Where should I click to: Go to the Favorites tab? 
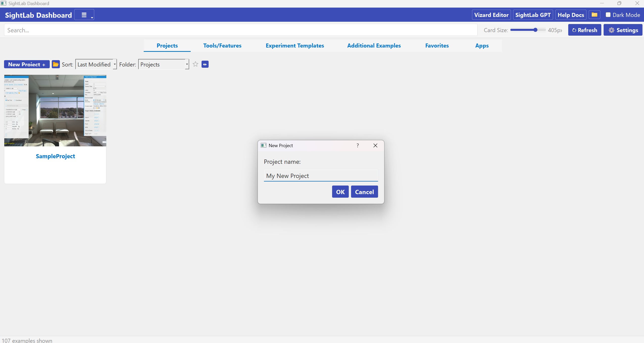437,45
